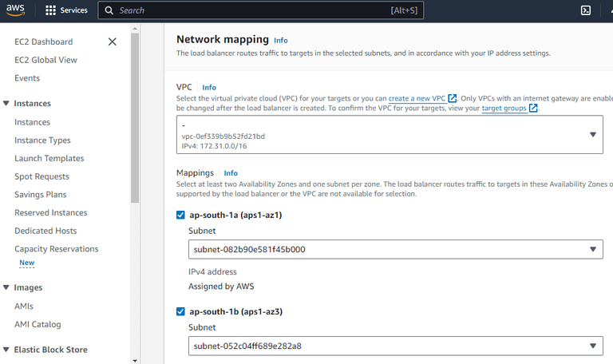This screenshot has height=364, width=613.
Task: Click the search magnifier icon
Action: 109,10
